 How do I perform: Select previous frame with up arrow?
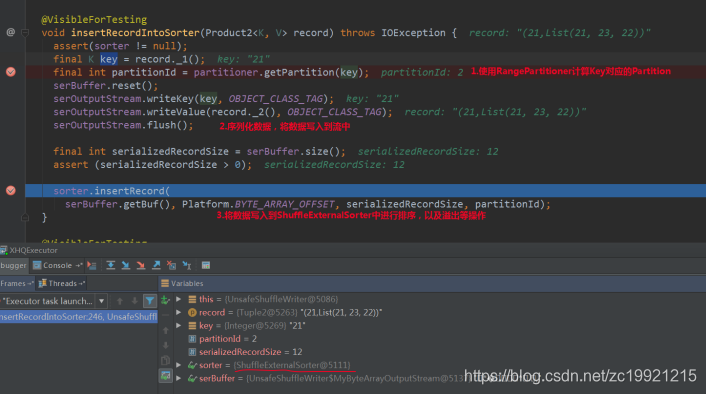point(119,301)
